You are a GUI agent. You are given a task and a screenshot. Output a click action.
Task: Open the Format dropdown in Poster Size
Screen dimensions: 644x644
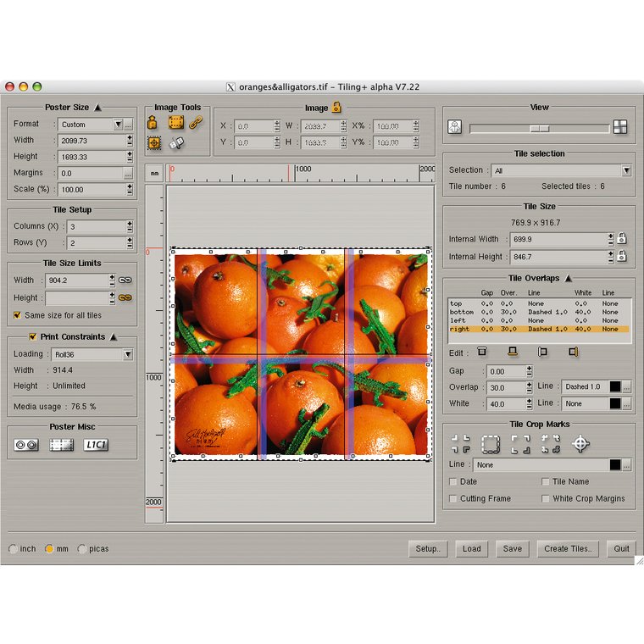[118, 125]
